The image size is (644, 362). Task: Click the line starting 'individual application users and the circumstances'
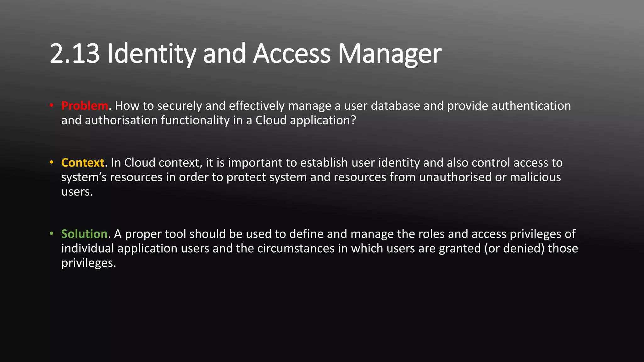[319, 249]
